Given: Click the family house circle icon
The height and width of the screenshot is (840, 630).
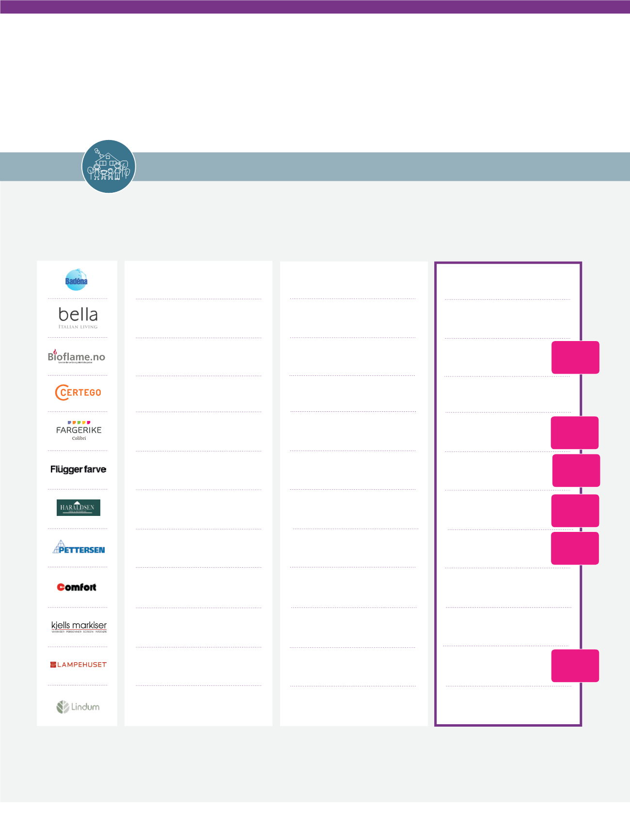Looking at the screenshot, I should coord(109,167).
